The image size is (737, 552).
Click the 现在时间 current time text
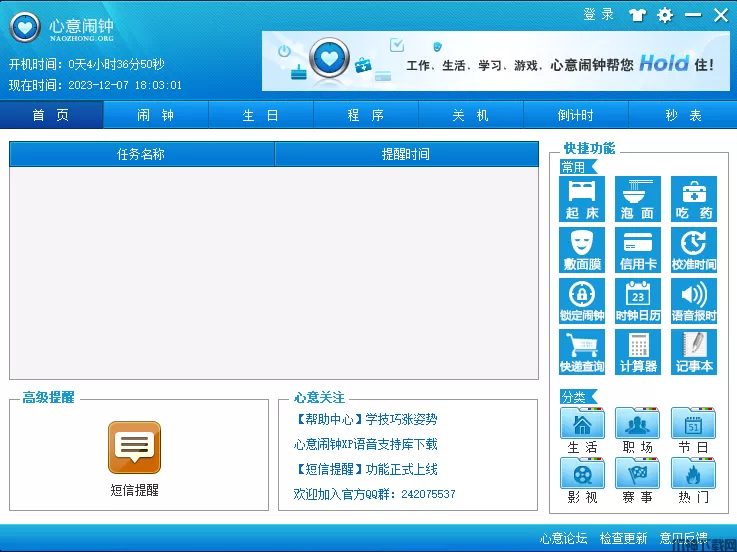(95, 85)
